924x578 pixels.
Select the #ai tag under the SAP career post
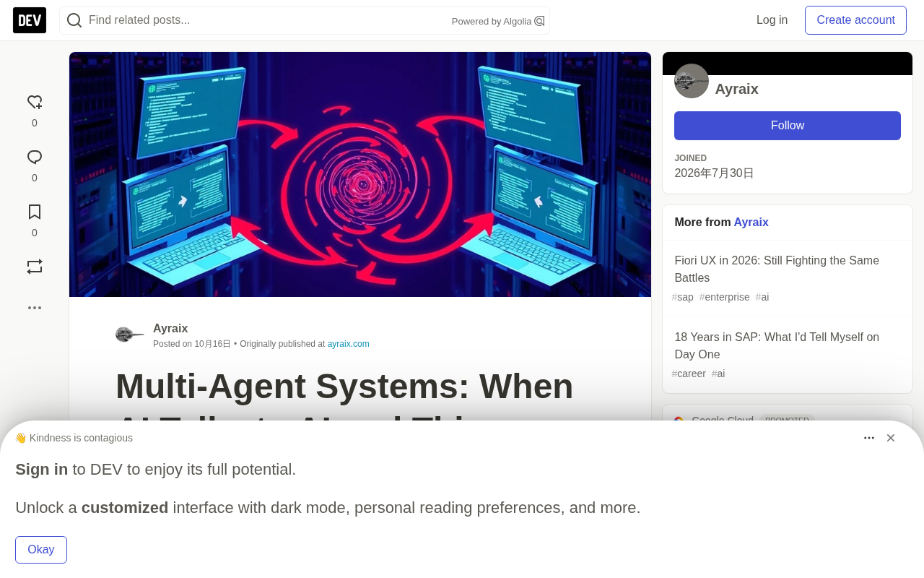click(x=718, y=374)
